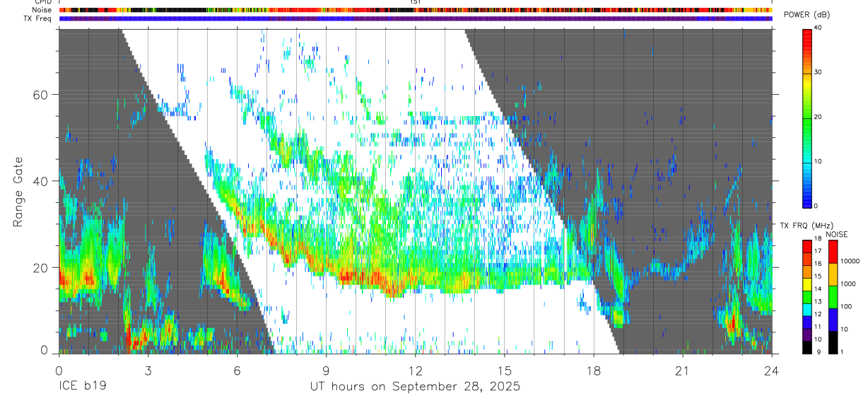The width and height of the screenshot is (868, 401).
Task: Click the 10000 value on the NOISE scale
Action: point(850,261)
